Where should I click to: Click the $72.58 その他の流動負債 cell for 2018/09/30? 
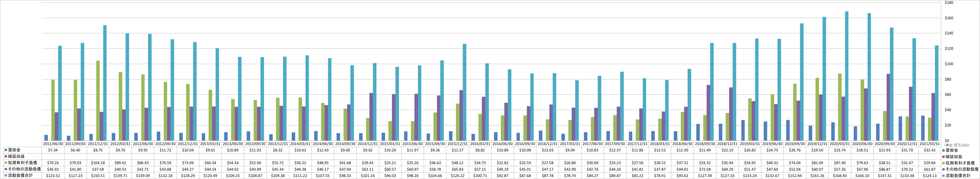[705, 169]
